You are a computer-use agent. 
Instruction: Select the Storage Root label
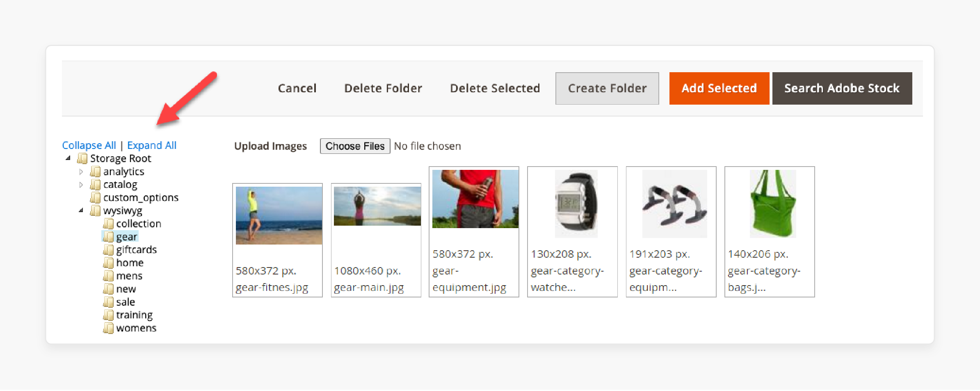pyautogui.click(x=121, y=158)
